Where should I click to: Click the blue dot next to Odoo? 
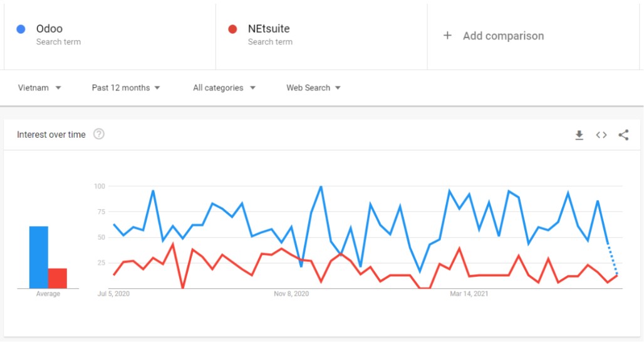[x=21, y=29]
